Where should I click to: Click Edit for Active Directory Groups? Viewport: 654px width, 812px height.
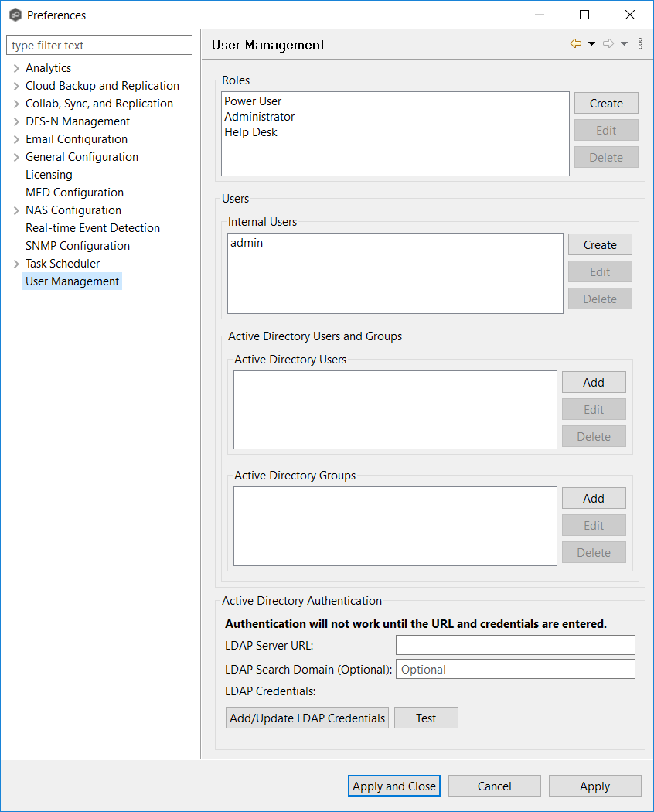594,525
